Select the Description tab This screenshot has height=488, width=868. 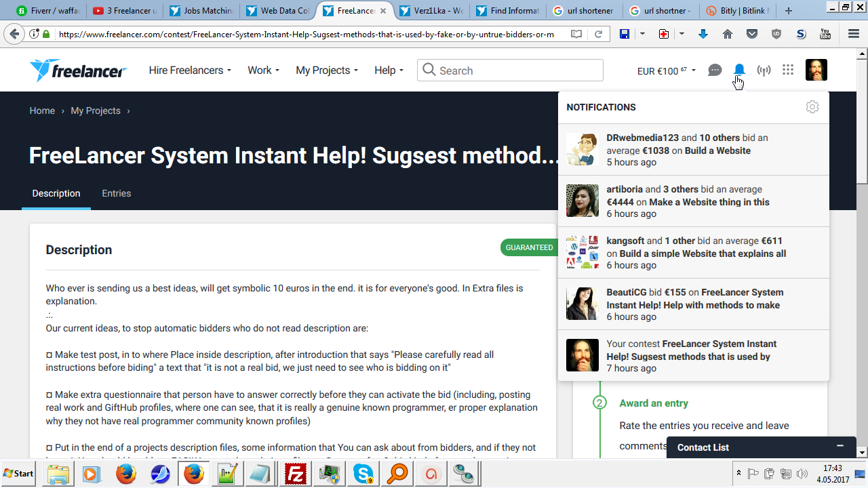pyautogui.click(x=56, y=193)
